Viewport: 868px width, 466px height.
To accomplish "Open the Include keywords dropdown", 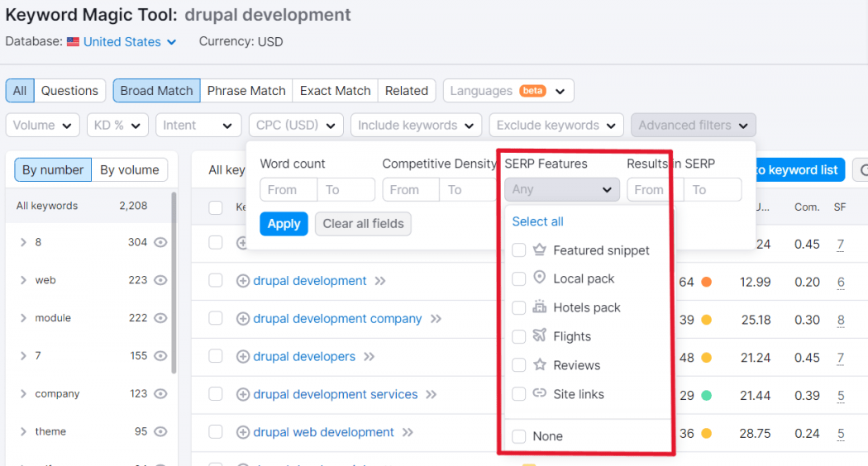I will 416,125.
